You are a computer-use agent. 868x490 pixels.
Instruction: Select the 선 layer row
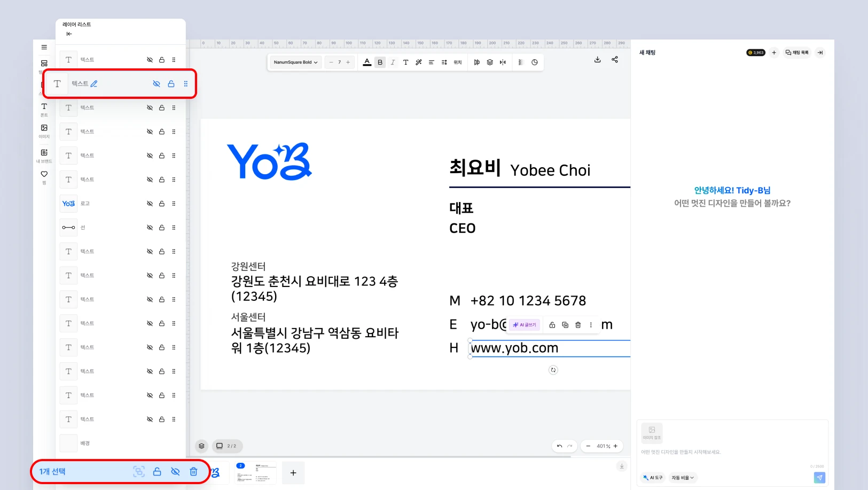[x=121, y=228]
